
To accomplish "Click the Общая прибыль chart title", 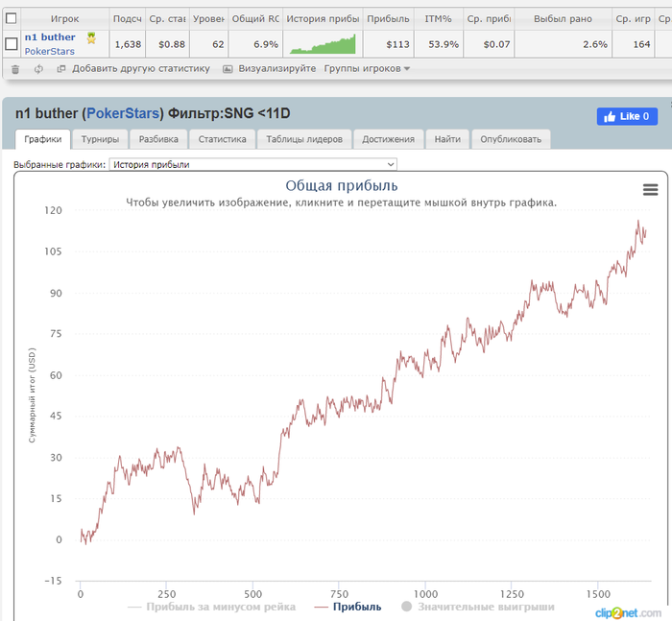I will [x=342, y=185].
